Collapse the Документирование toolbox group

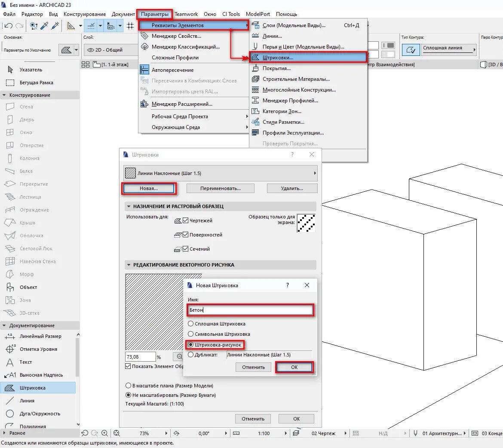click(4, 325)
